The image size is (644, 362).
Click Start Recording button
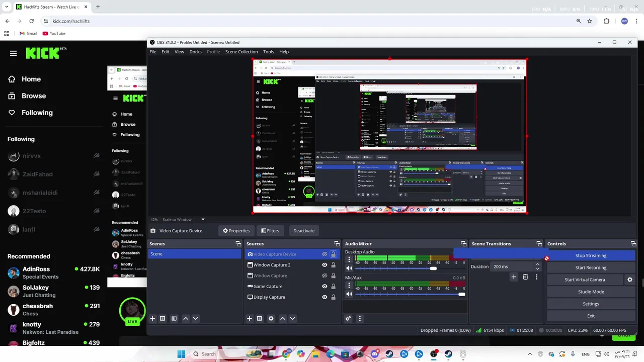point(591,267)
